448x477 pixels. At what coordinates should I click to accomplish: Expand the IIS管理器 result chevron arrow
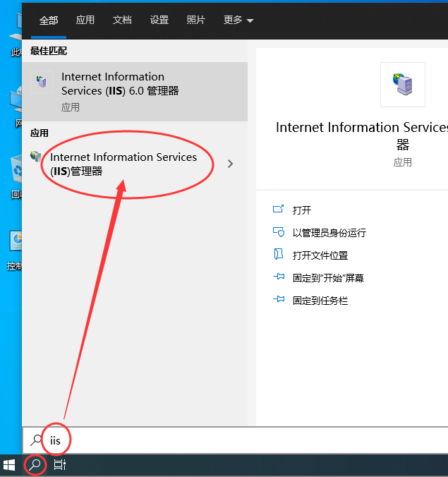point(230,164)
